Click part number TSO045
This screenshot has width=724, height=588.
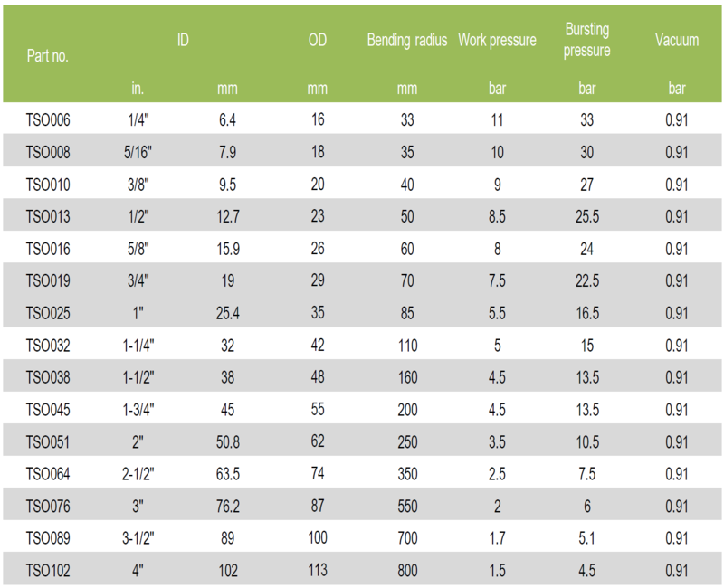click(48, 410)
